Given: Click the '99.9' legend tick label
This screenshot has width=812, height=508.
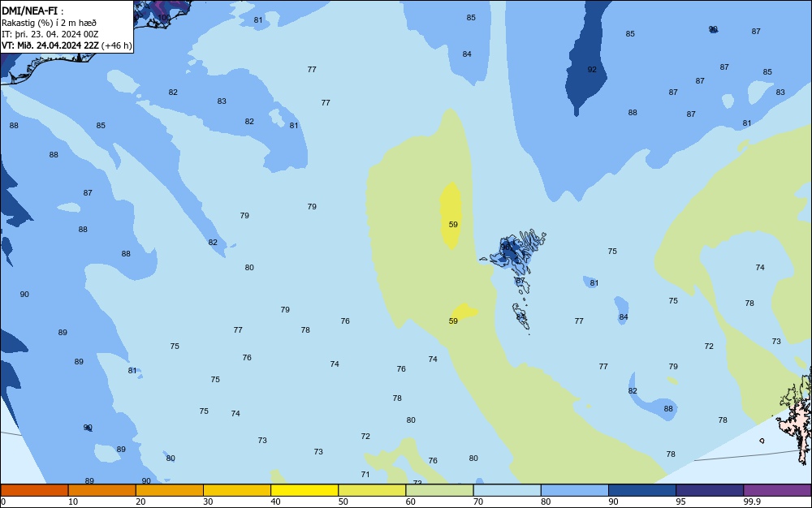Looking at the screenshot, I should [x=752, y=502].
